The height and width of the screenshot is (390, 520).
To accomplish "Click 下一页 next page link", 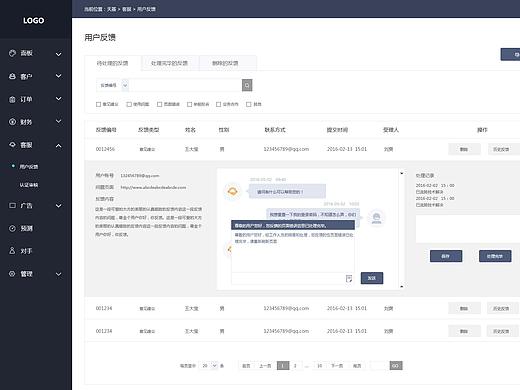I will click(337, 366).
